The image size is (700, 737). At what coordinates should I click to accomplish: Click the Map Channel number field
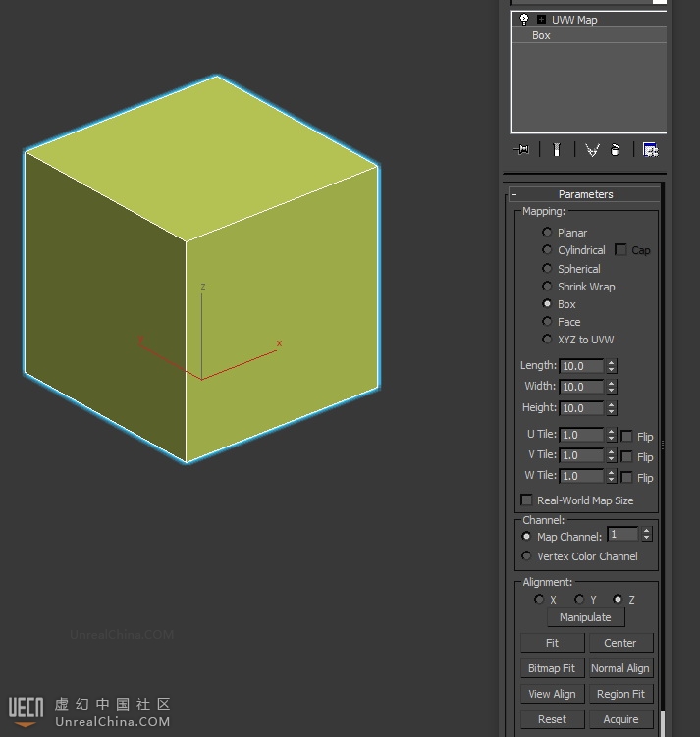click(622, 535)
